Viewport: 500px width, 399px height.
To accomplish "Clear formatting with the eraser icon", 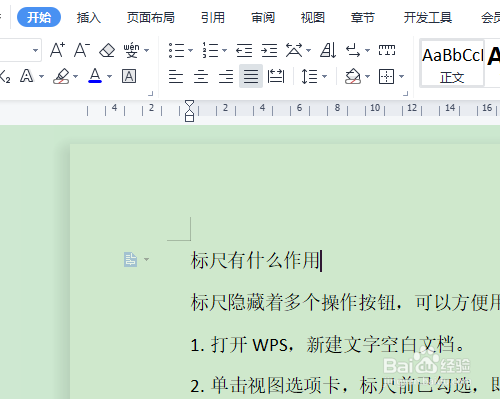I will point(107,50).
